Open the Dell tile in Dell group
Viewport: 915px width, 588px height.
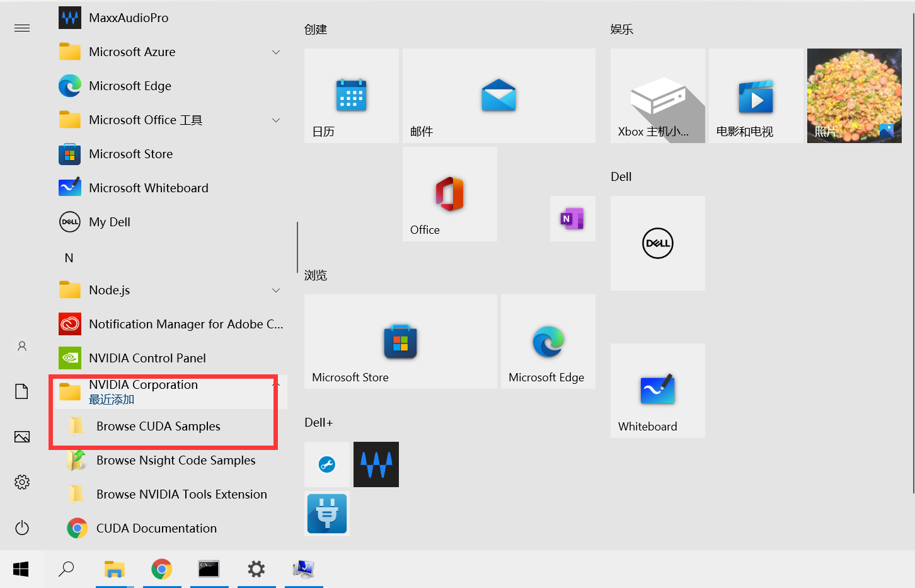click(x=658, y=243)
